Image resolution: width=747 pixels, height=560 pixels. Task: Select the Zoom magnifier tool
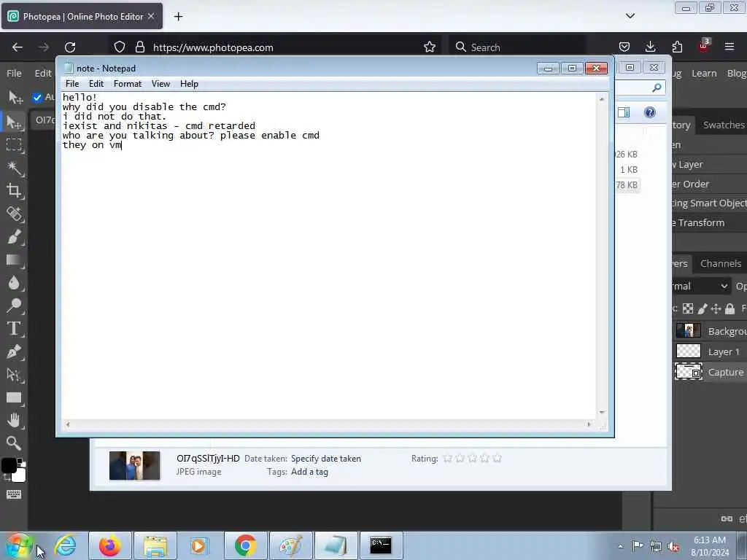(14, 443)
